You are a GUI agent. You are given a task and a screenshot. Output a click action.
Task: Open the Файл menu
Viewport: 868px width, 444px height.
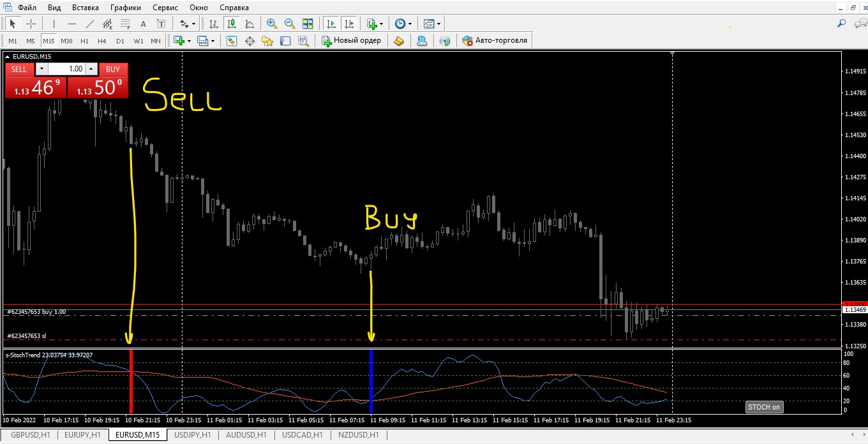pyautogui.click(x=27, y=8)
